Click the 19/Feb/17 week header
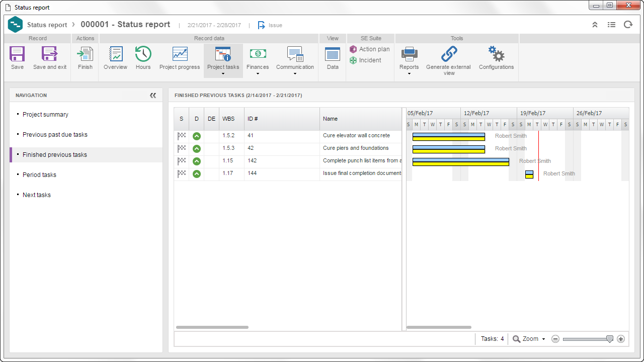The width and height of the screenshot is (644, 362). (545, 113)
